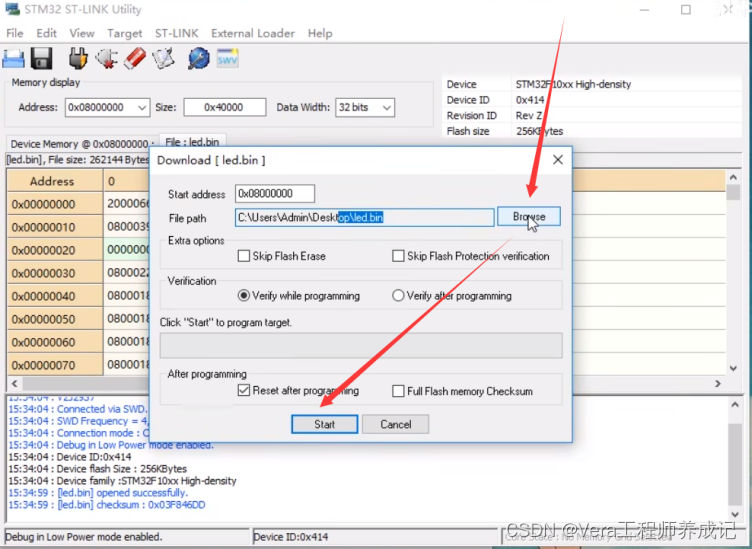Open the SWV viewer icon

pos(227,58)
